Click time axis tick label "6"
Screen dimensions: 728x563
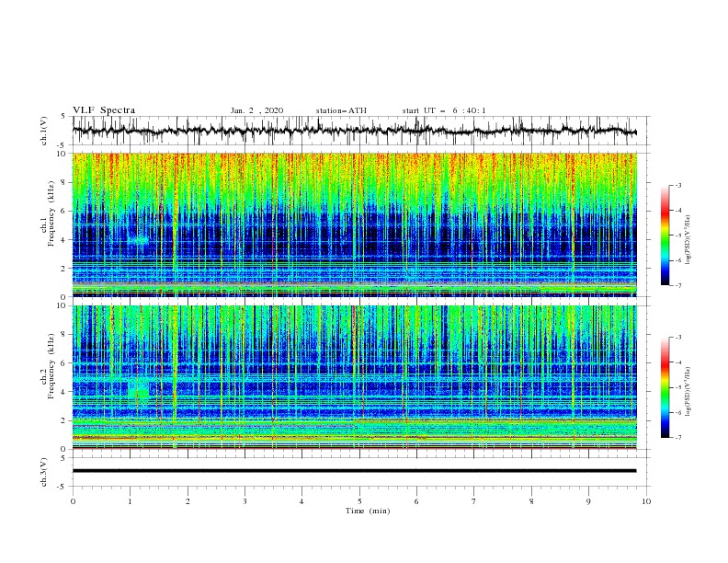(x=416, y=501)
